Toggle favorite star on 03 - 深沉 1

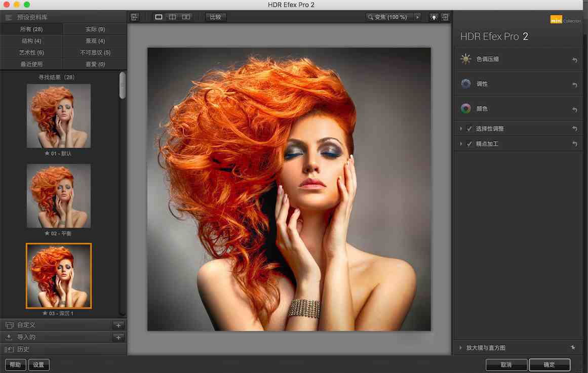click(x=45, y=313)
